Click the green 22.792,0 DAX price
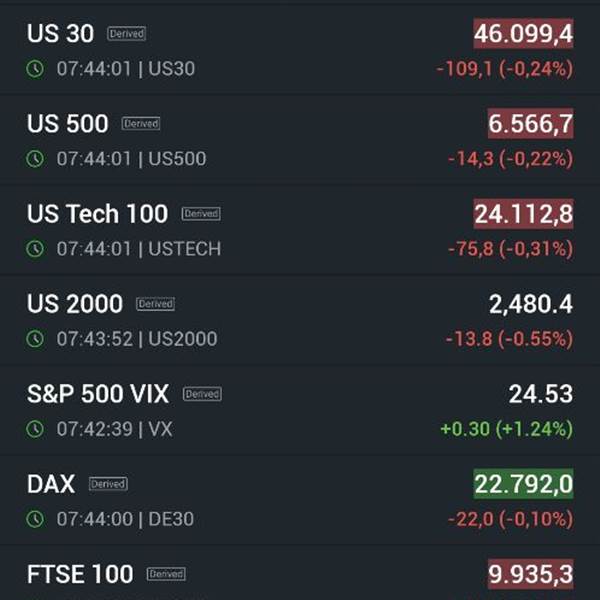 tap(523, 484)
